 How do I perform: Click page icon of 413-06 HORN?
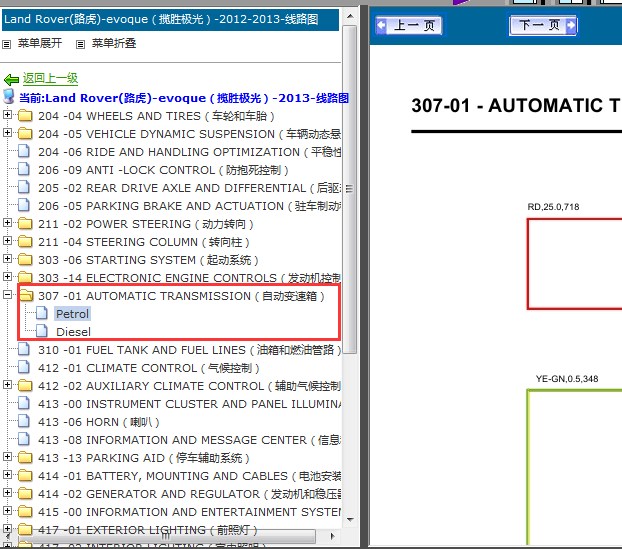[24, 421]
